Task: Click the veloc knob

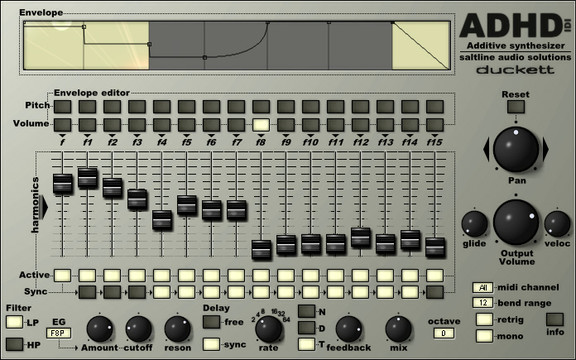Action: 557,224
